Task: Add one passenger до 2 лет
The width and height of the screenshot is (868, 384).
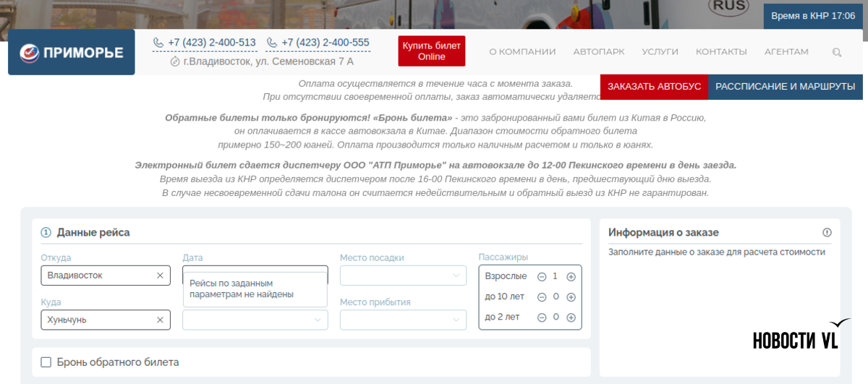Action: (x=571, y=317)
